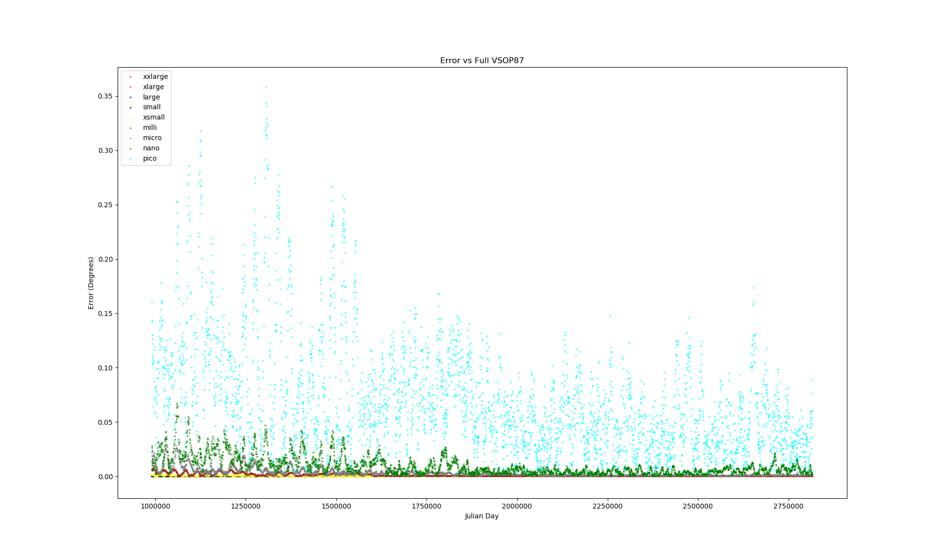This screenshot has height=560, width=941.
Task: Click the 1000000 x-axis tick label
Action: tap(155, 506)
